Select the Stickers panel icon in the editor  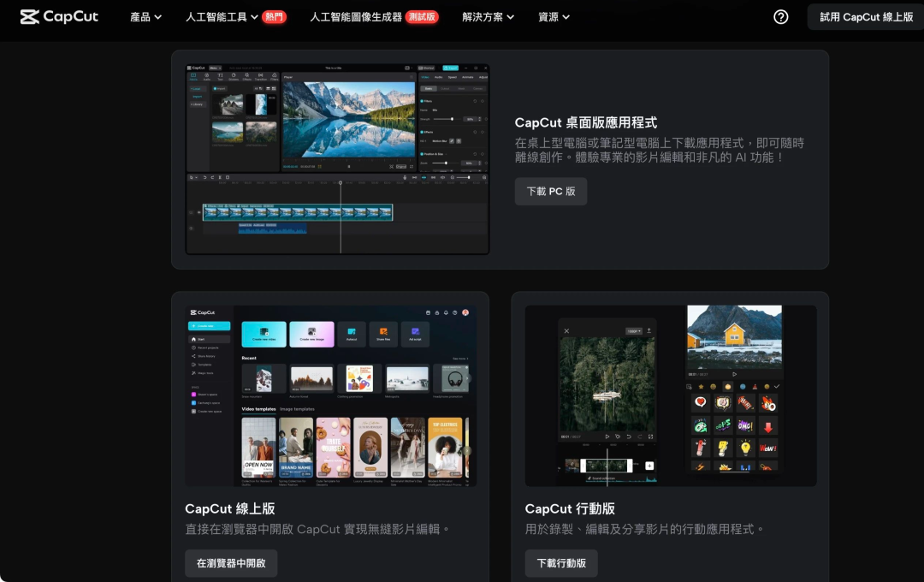(234, 75)
